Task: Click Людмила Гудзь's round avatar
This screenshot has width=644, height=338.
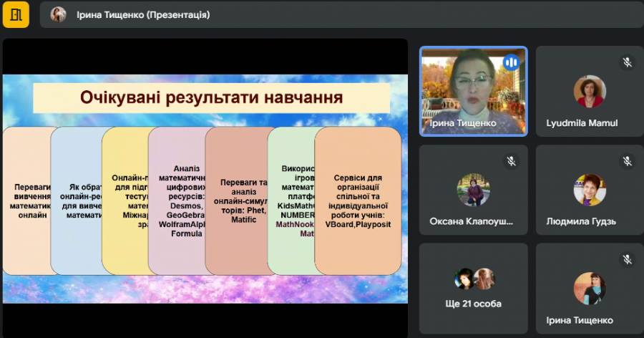Action: (590, 190)
